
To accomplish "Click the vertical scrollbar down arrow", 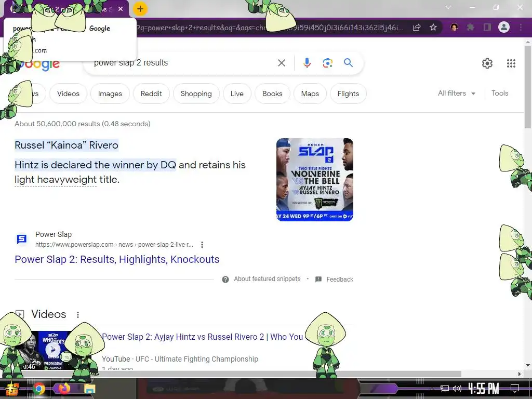I will (528, 366).
